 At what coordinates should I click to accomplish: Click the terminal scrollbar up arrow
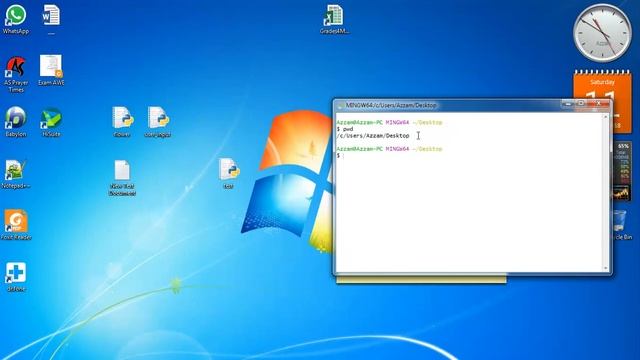point(606,117)
